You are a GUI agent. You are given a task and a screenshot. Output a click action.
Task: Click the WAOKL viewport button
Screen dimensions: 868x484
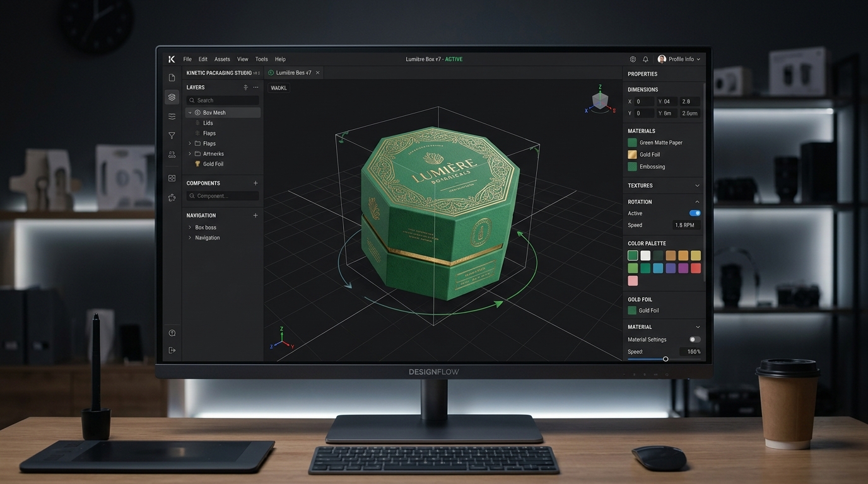point(279,88)
